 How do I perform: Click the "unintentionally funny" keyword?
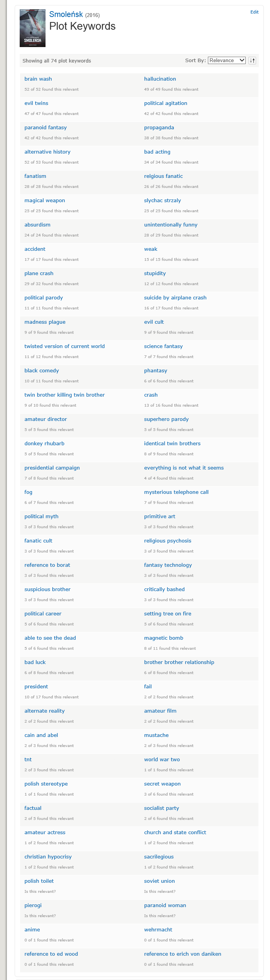pyautogui.click(x=170, y=225)
